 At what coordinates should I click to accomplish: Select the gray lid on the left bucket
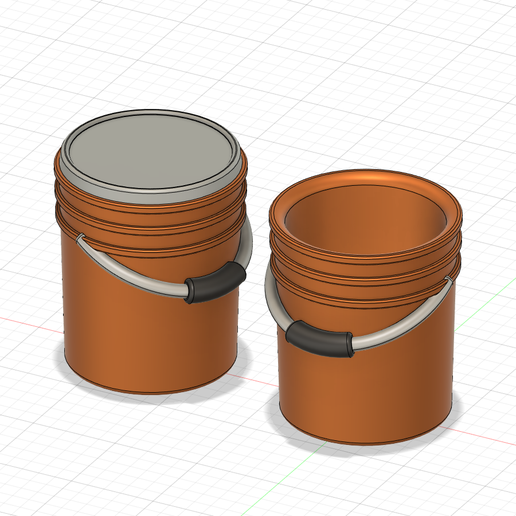coord(152,156)
